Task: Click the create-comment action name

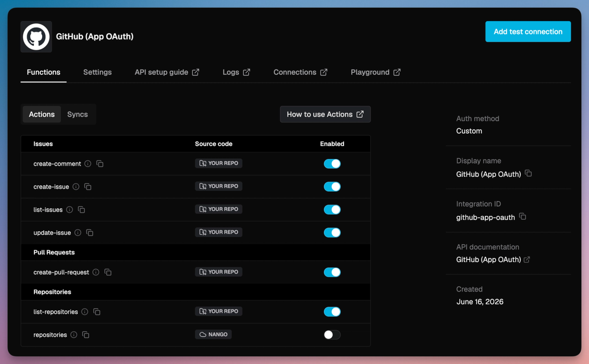Action: (x=57, y=164)
